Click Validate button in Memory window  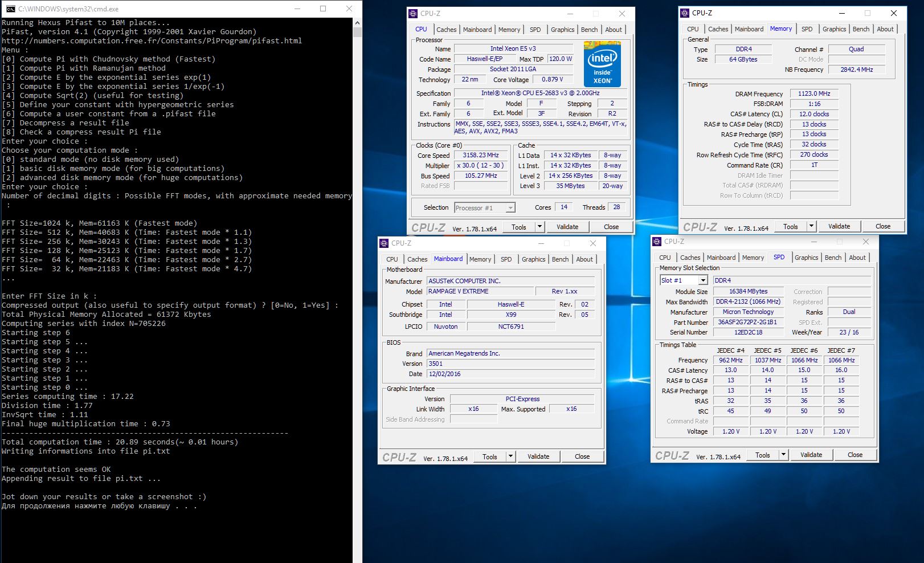click(839, 226)
